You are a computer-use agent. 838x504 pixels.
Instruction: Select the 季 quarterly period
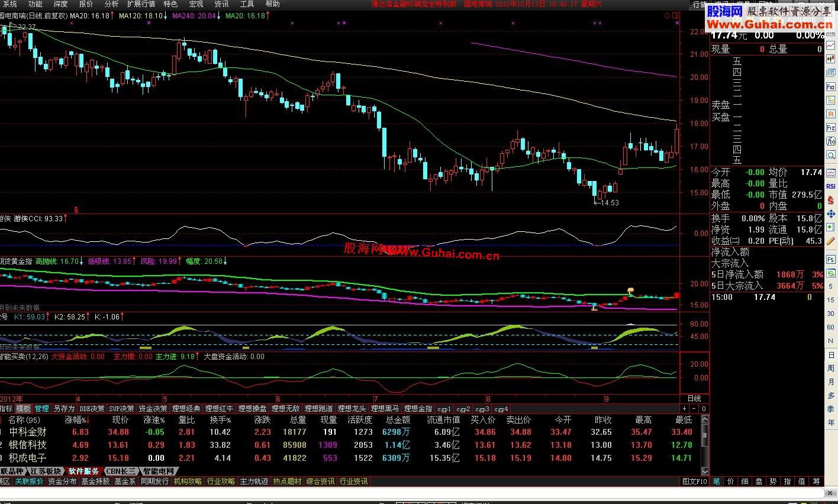tap(831, 408)
